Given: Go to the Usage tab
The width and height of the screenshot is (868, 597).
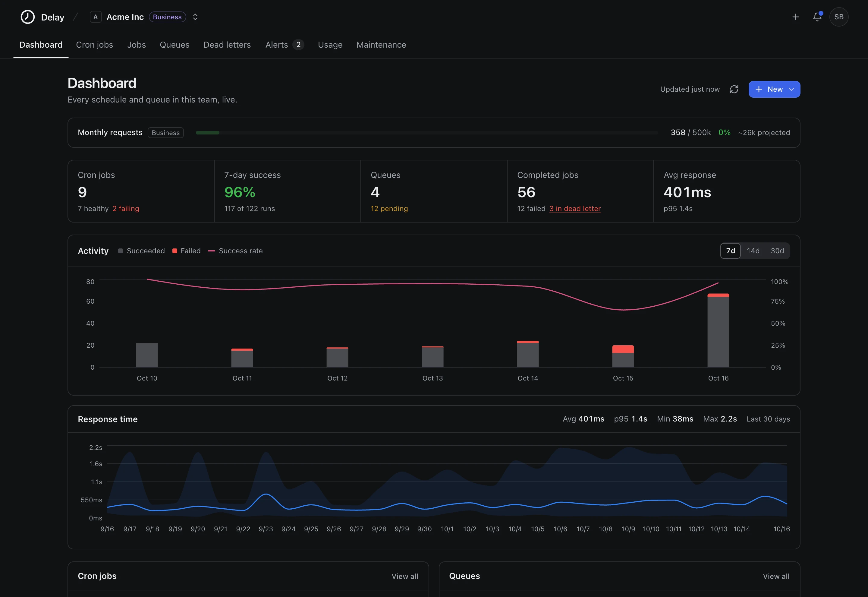Looking at the screenshot, I should 330,45.
